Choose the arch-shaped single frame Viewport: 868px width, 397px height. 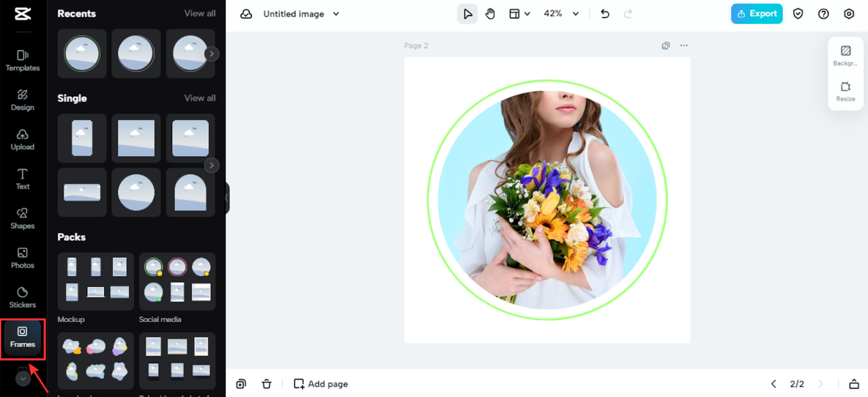(x=191, y=192)
